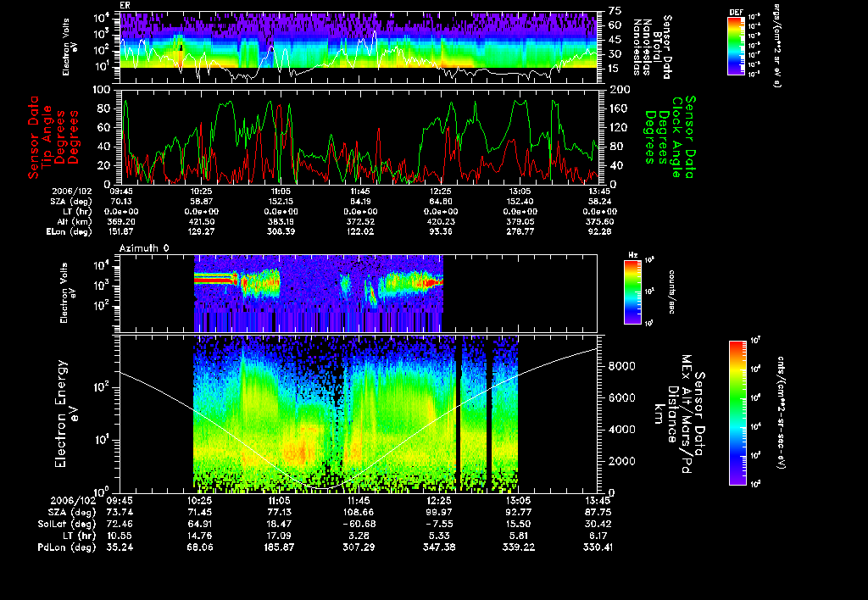
Task: Click the Hz counts/sec color bar
Action: pos(632,292)
